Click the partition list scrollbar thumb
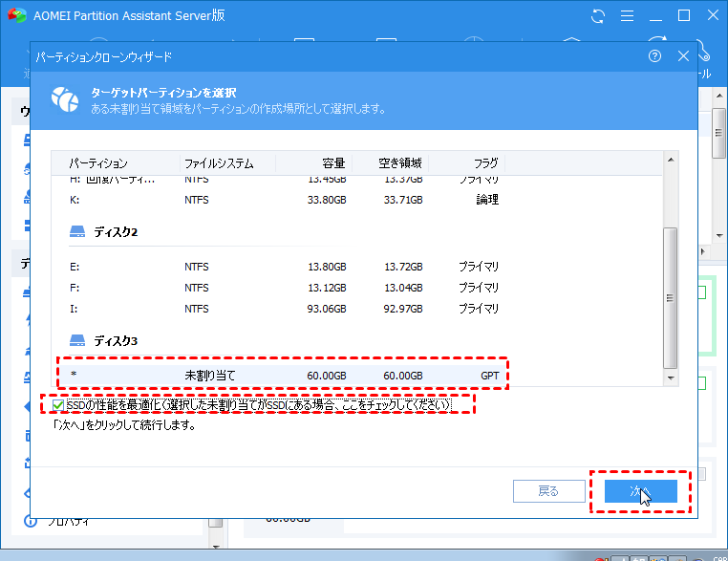The height and width of the screenshot is (561, 728). coord(670,297)
